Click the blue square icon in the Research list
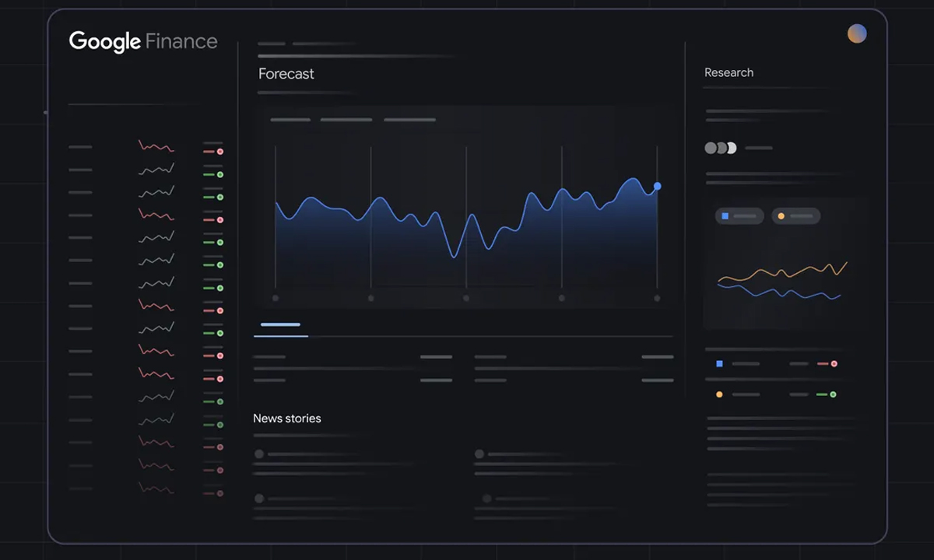This screenshot has height=560, width=934. click(x=719, y=364)
